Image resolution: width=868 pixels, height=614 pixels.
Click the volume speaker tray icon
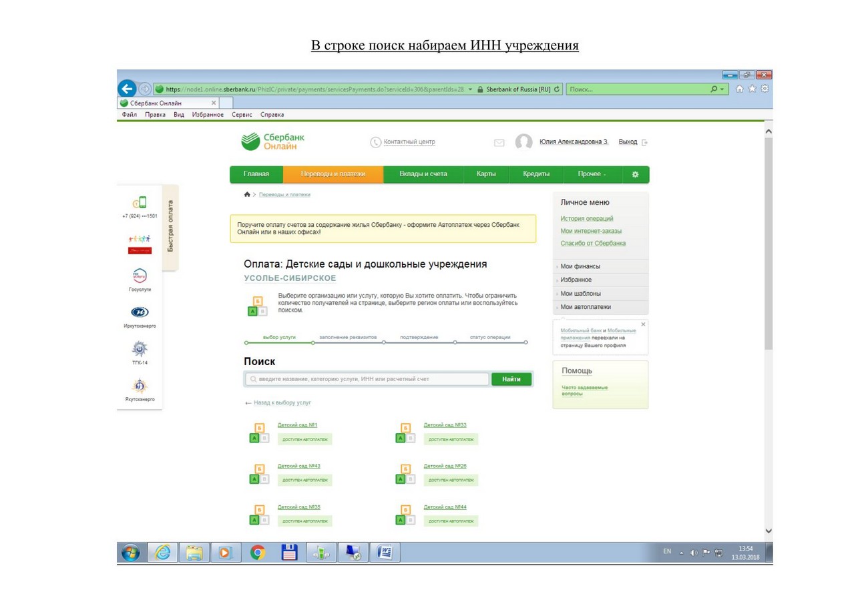694,553
